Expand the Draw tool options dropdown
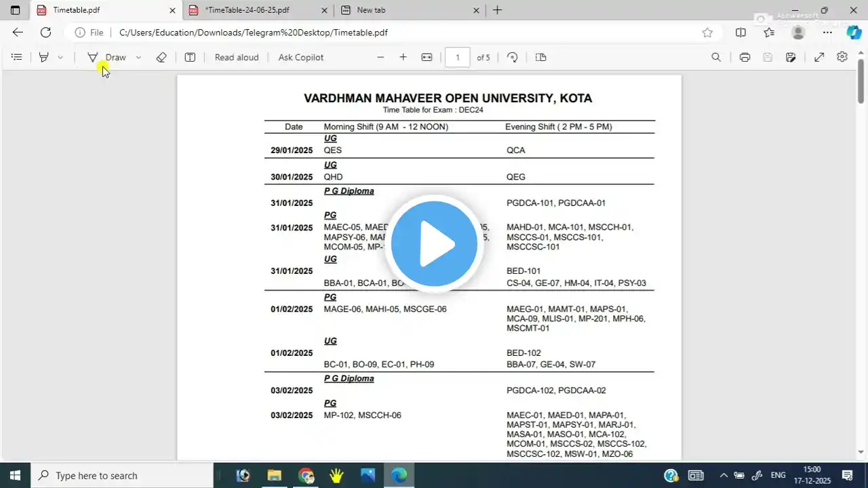The width and height of the screenshot is (868, 488). 138,58
